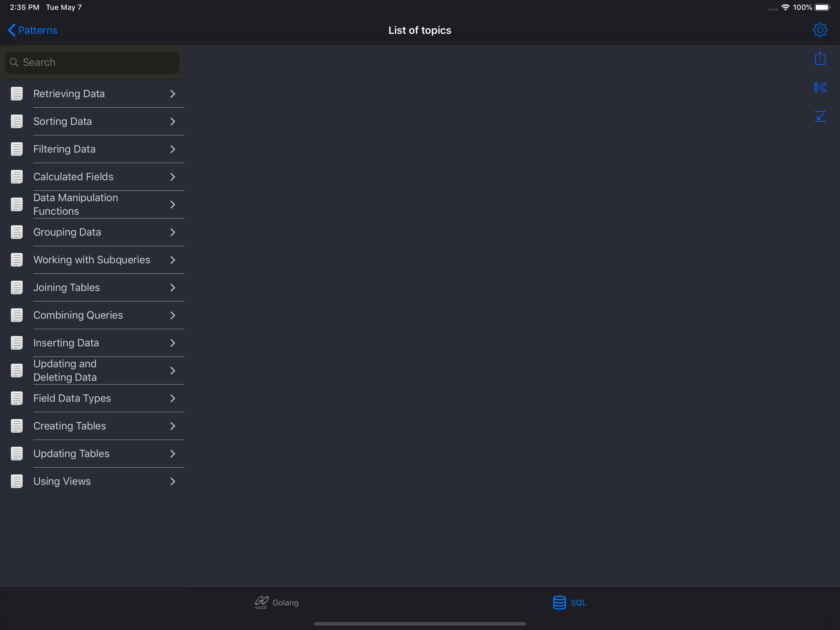Click the SQL database tab icon
840x630 pixels.
pos(559,602)
